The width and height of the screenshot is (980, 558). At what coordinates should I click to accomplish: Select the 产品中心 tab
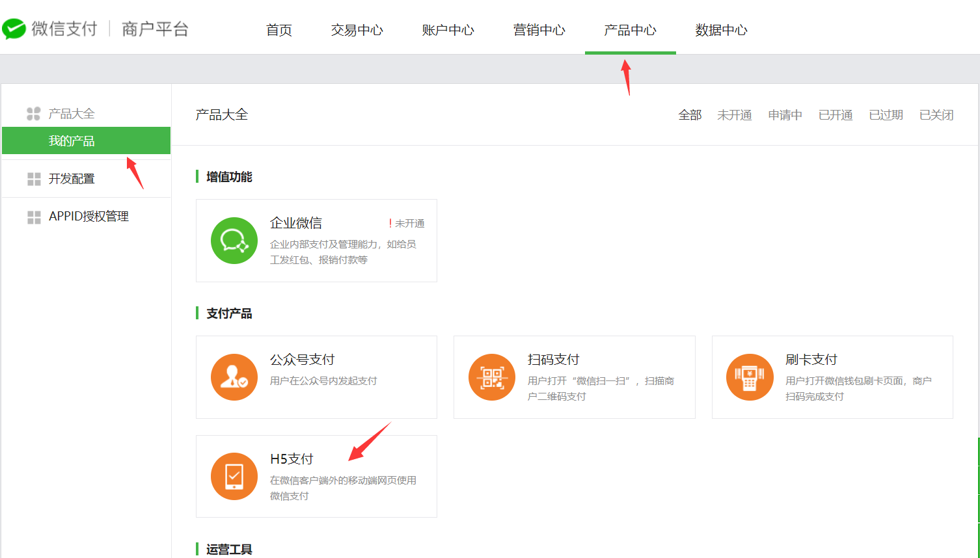tap(630, 30)
